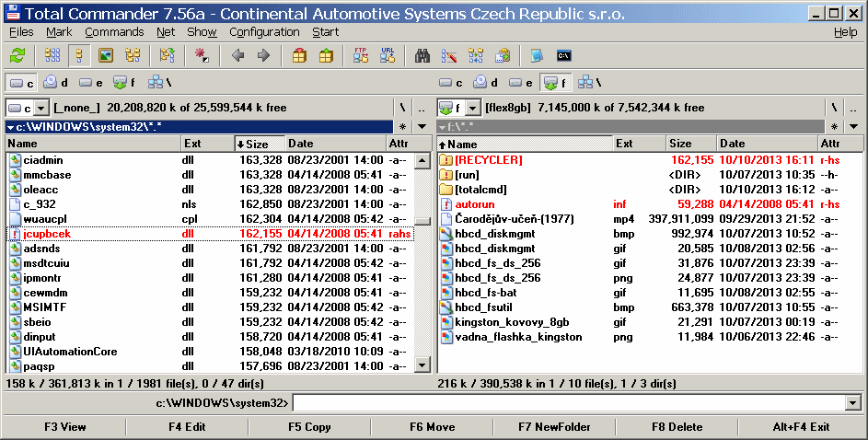This screenshot has height=440, width=868.
Task: Open file search with binoculars icon
Action: click(x=423, y=55)
